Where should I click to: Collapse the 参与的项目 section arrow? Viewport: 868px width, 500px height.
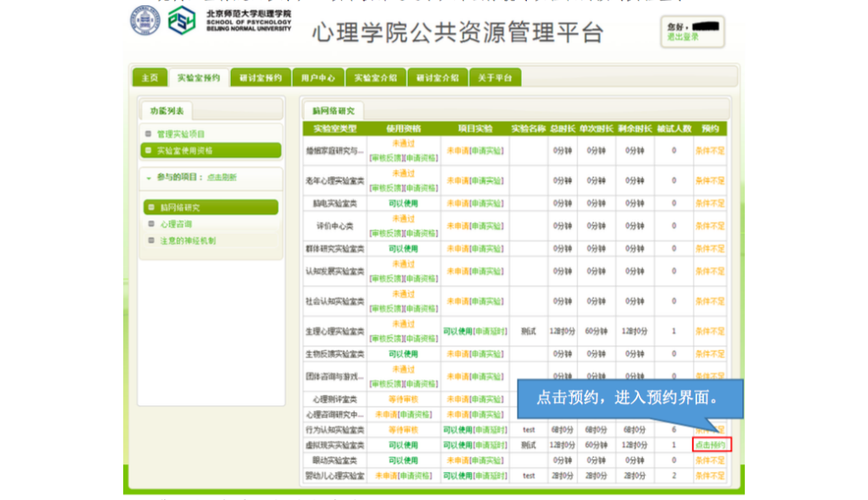[x=149, y=178]
